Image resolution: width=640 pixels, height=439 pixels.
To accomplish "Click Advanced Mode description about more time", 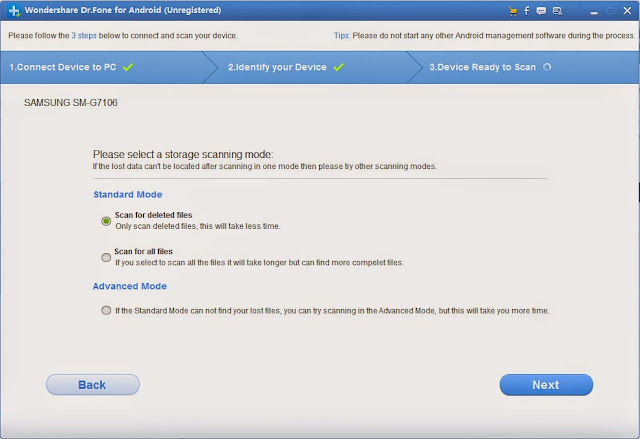I will click(x=332, y=310).
